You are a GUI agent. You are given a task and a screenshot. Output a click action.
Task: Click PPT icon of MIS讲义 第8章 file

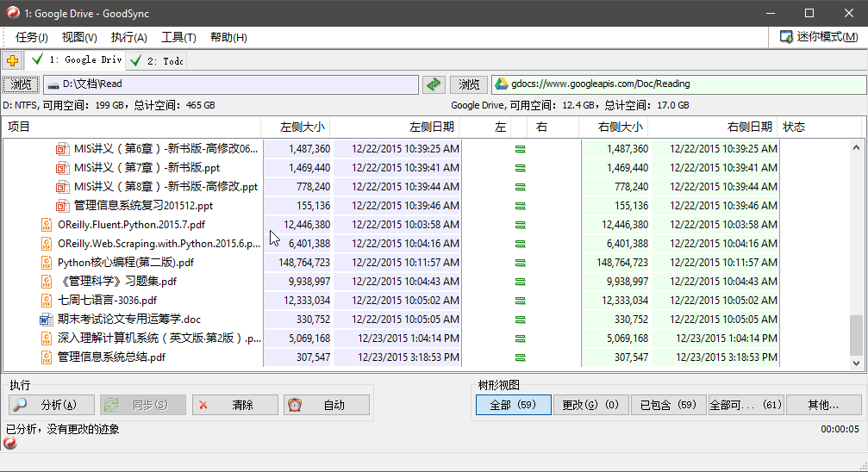(x=63, y=187)
